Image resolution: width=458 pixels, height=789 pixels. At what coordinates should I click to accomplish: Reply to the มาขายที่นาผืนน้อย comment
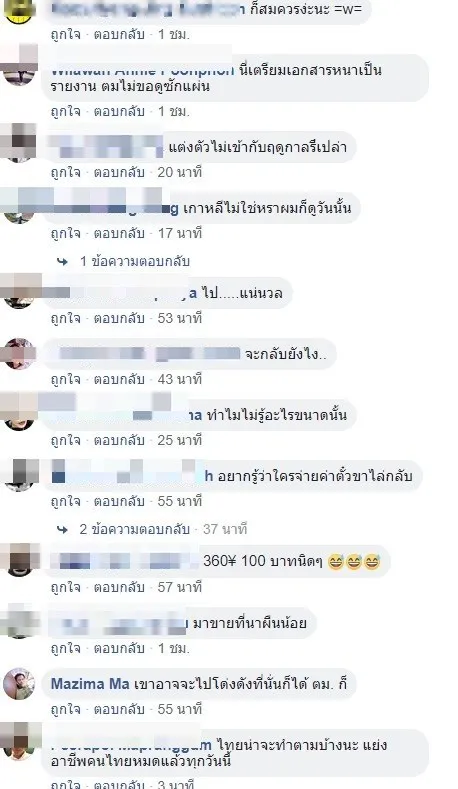click(x=119, y=648)
